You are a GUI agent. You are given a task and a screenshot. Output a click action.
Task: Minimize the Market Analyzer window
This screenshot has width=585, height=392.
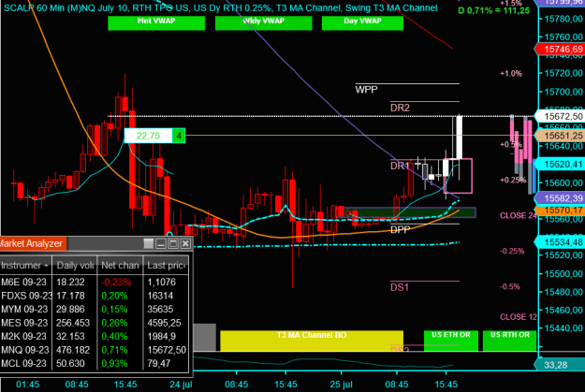click(161, 243)
